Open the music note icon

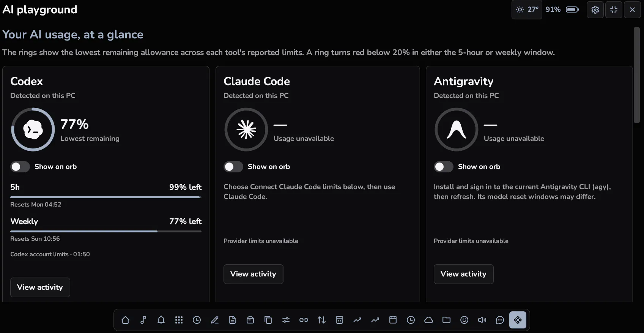coord(143,320)
